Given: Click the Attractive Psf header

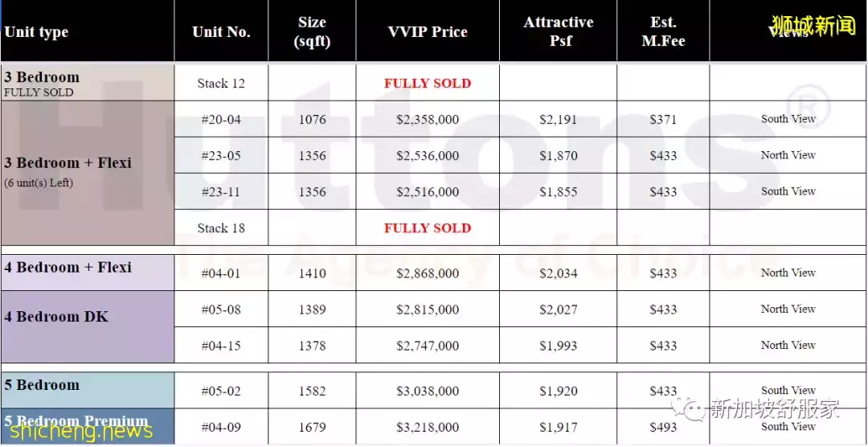Looking at the screenshot, I should click(x=559, y=31).
